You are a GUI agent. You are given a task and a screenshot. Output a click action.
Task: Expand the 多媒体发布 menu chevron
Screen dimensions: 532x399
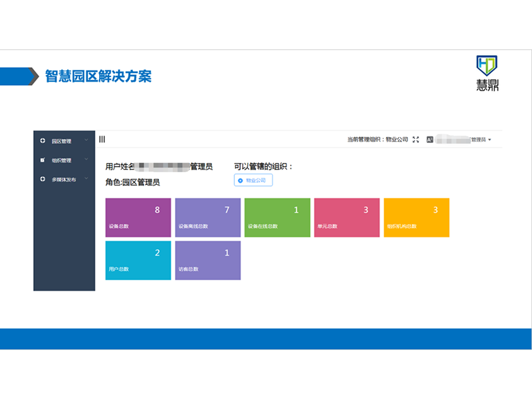[x=86, y=179]
